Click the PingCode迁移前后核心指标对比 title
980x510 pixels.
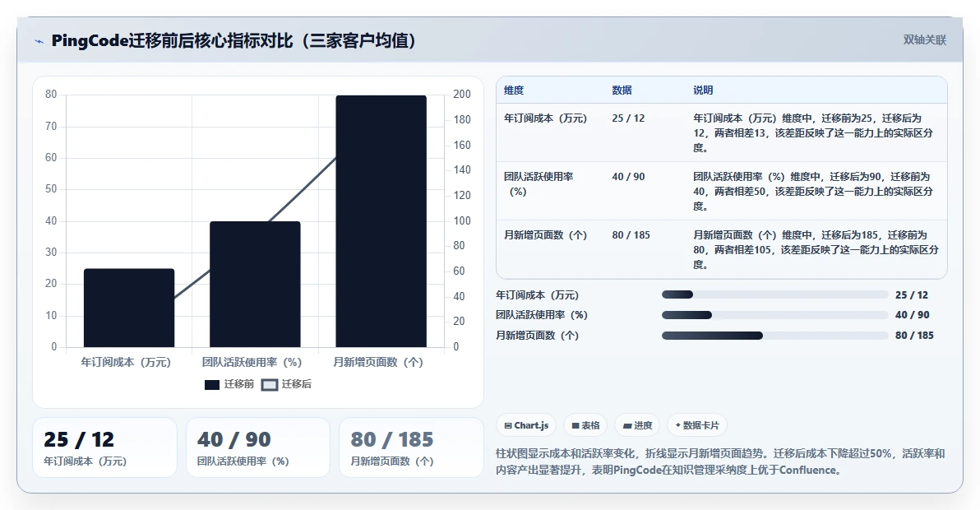234,41
